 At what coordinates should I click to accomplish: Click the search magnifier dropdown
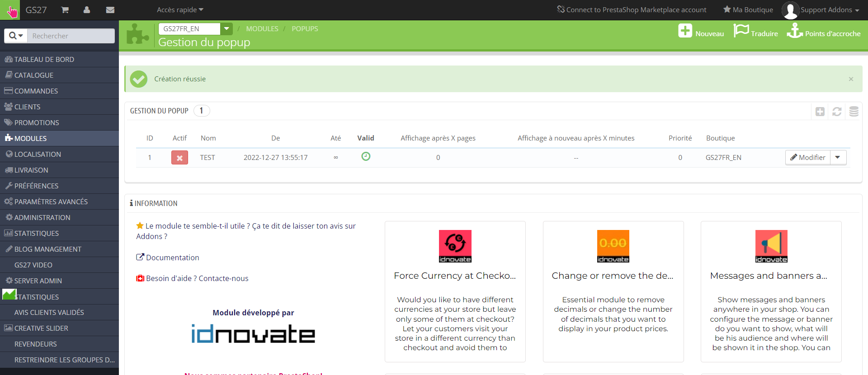point(16,36)
